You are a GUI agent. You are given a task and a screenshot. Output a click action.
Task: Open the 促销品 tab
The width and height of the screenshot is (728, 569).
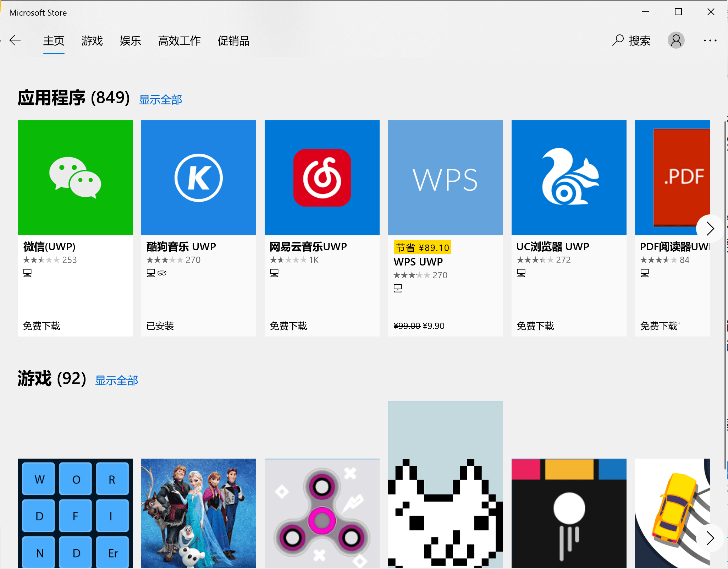point(233,41)
